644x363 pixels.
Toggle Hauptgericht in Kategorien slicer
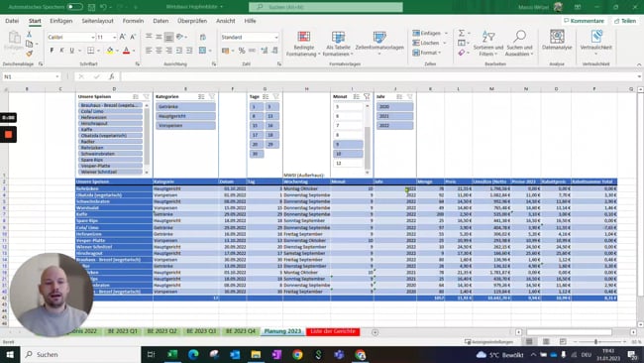[x=185, y=116]
